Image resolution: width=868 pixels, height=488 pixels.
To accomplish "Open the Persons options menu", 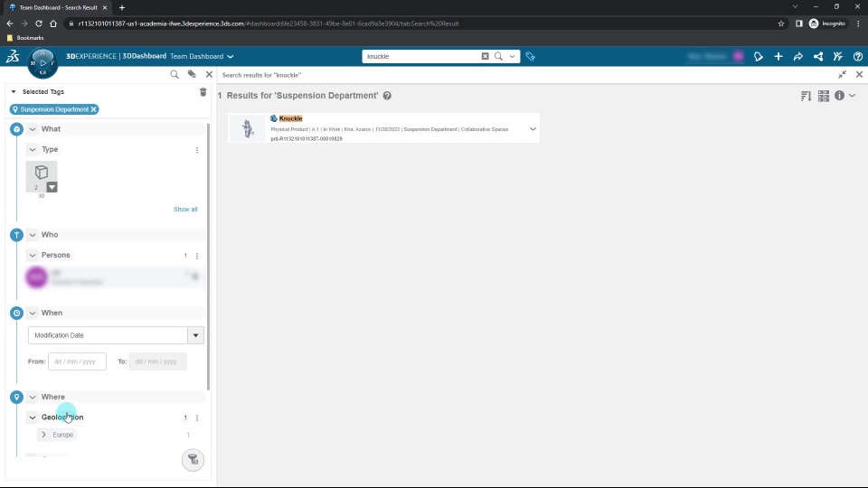I will 197,256.
